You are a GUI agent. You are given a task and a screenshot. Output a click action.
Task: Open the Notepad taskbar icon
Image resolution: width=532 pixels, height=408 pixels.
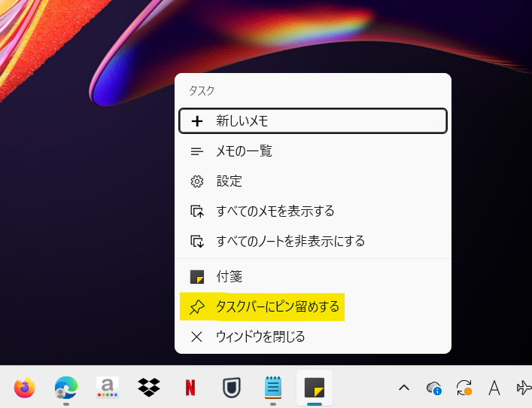coord(273,387)
